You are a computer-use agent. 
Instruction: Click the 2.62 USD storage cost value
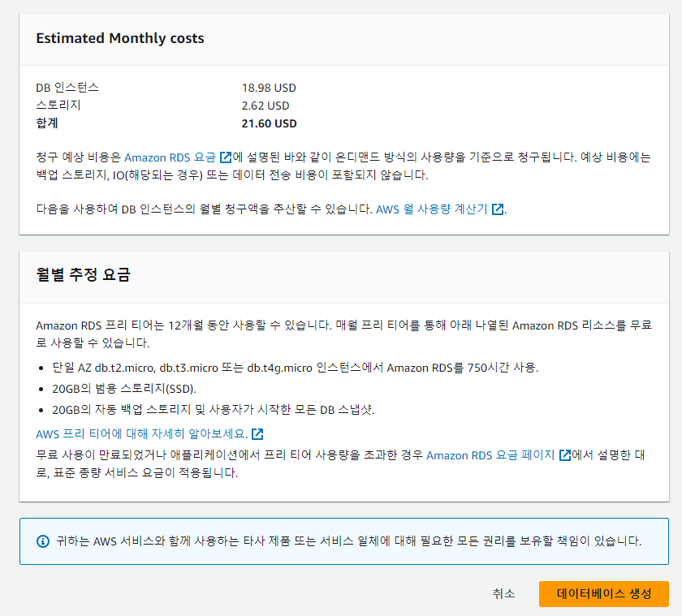point(265,106)
